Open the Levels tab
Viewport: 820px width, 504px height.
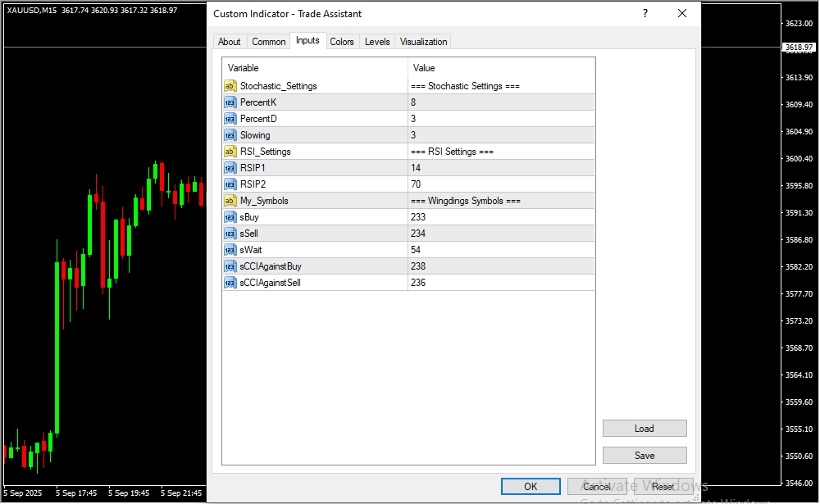377,42
